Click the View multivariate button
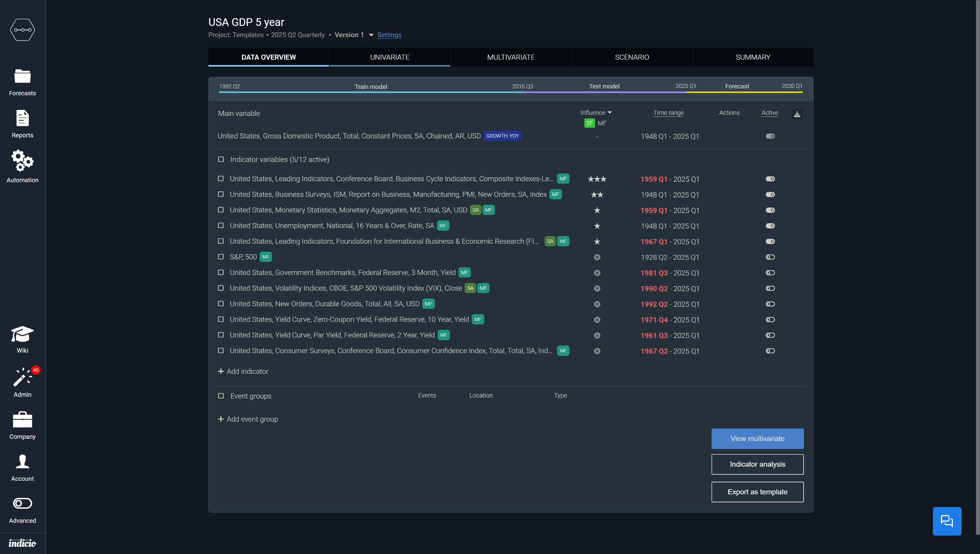 [x=757, y=438]
